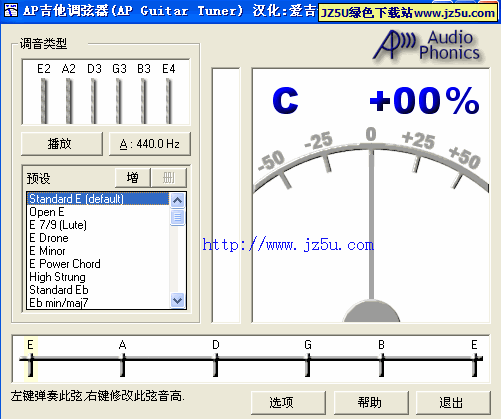Screen dimensions: 501x419
Task: Click the G3 string icon
Action: point(118,100)
